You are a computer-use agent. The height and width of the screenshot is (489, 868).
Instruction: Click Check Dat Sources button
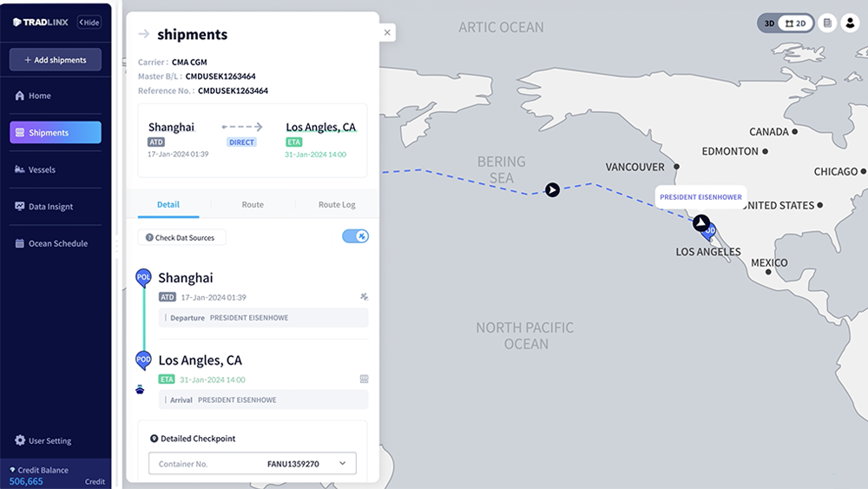coord(181,238)
